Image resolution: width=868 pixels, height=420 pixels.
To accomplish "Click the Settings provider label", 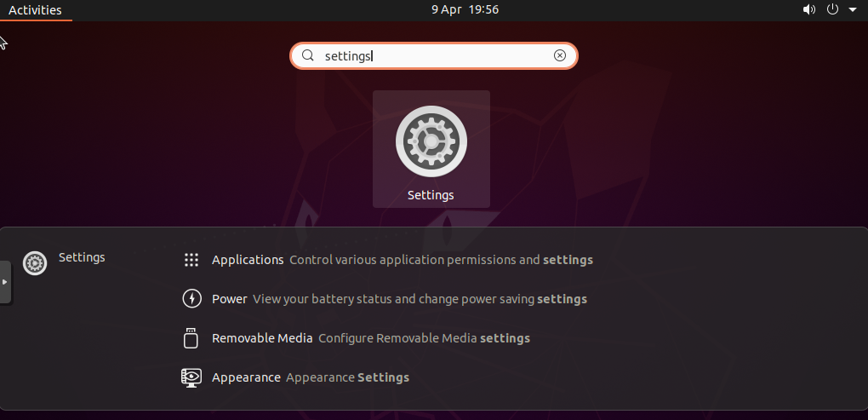I will 82,257.
